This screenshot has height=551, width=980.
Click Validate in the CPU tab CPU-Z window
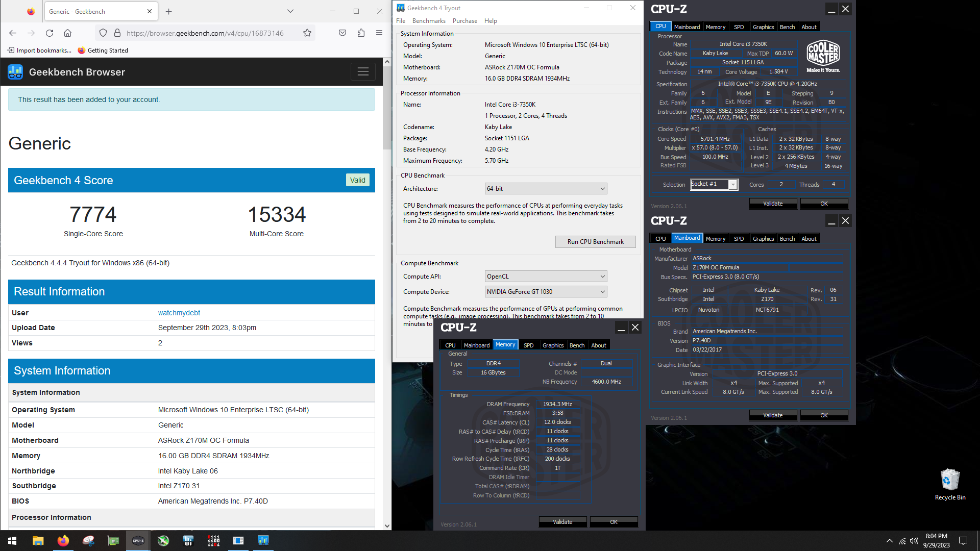[x=773, y=204]
